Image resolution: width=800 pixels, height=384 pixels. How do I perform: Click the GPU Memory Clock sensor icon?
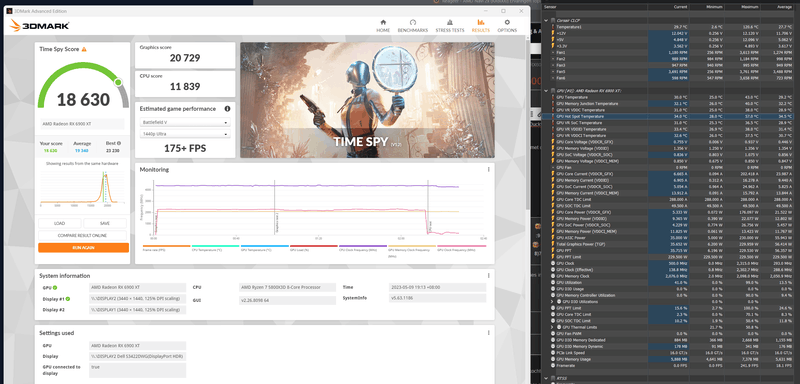point(553,276)
